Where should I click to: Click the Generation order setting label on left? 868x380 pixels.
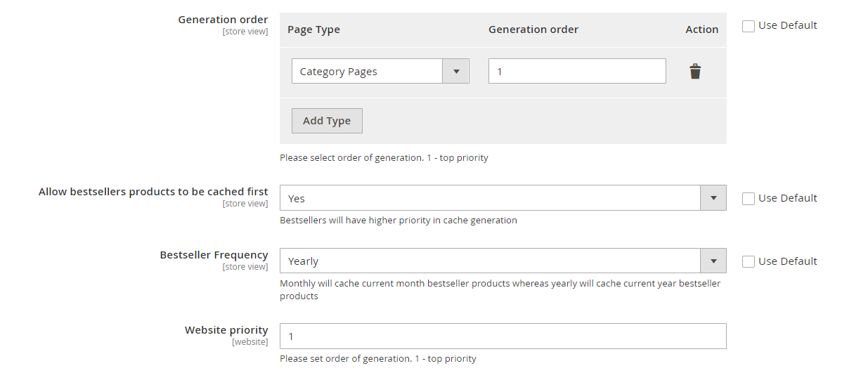223,20
